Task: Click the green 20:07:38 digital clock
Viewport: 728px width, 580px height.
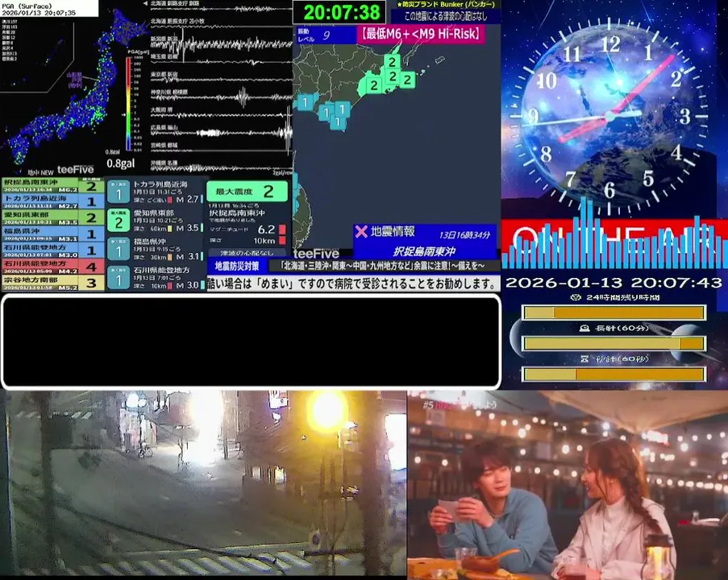Action: [340, 12]
